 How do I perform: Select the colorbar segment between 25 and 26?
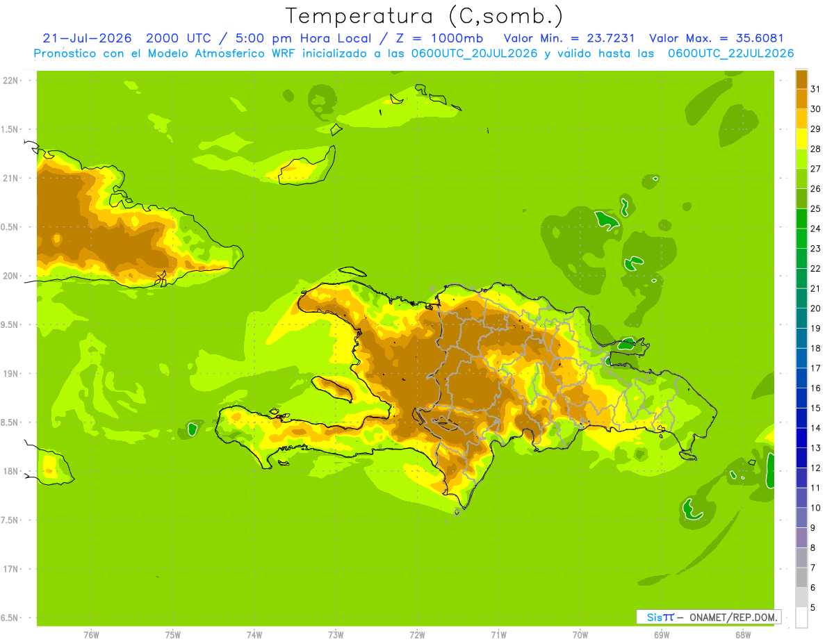coord(801,199)
